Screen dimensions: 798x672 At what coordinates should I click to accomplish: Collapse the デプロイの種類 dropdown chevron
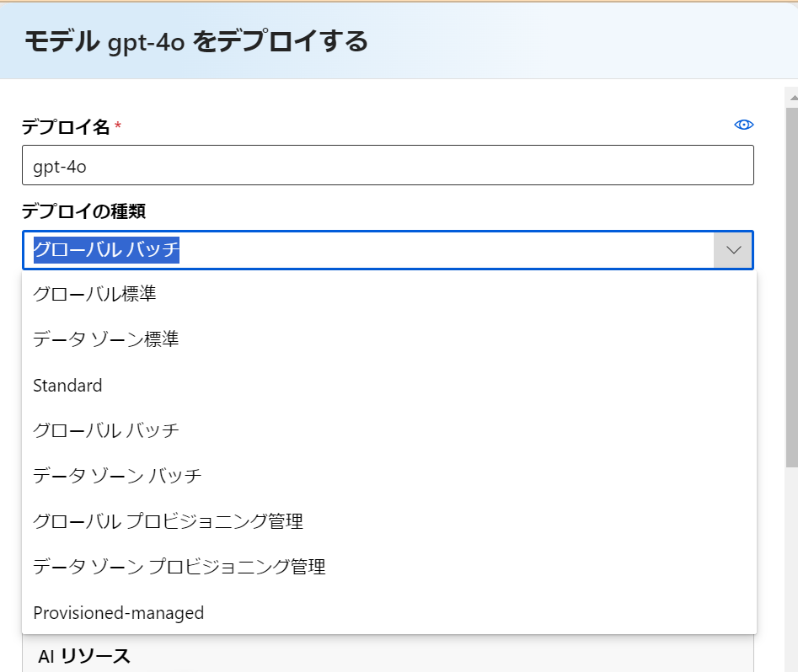coord(733,250)
